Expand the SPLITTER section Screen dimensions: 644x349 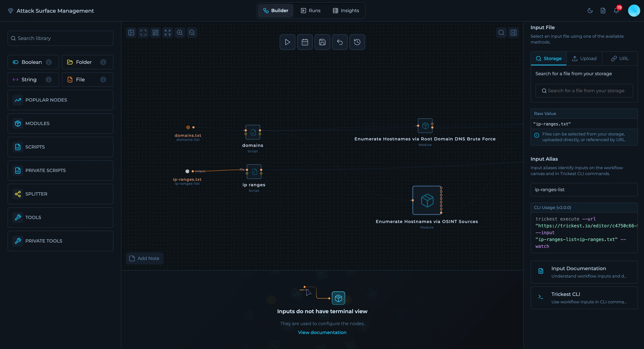[60, 194]
